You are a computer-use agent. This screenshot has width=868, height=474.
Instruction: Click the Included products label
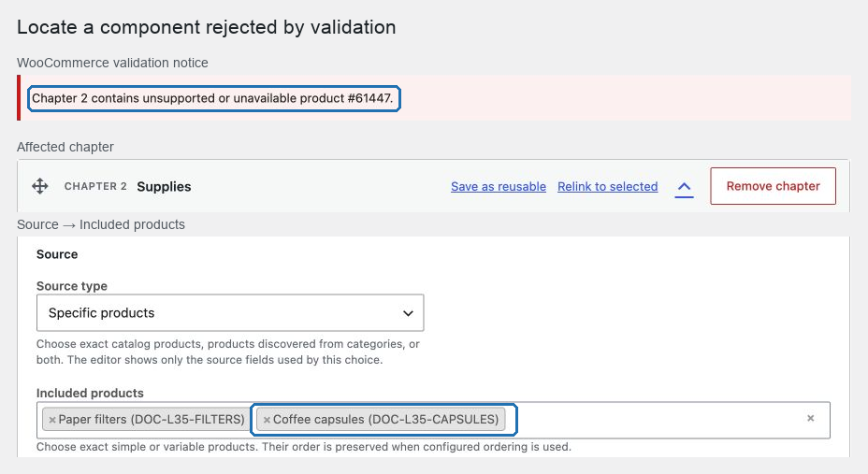click(90, 394)
